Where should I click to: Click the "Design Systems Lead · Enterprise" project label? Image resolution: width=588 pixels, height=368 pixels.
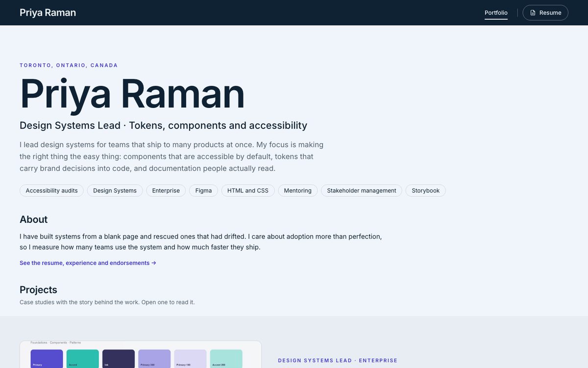338,361
